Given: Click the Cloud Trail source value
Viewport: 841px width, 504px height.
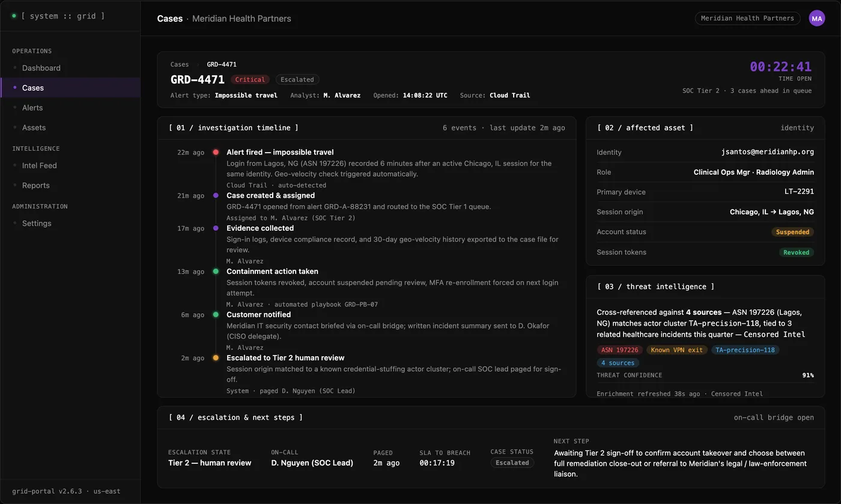Looking at the screenshot, I should (510, 96).
